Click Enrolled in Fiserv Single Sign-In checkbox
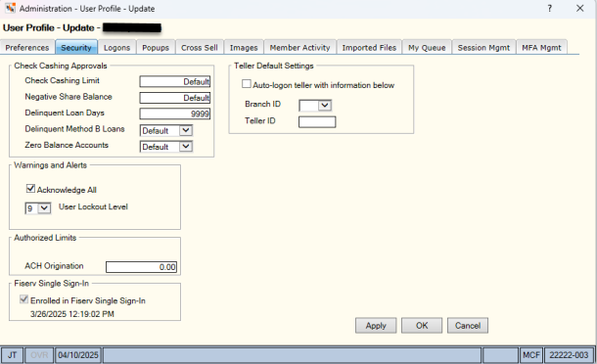This screenshot has width=597, height=364. pos(24,299)
